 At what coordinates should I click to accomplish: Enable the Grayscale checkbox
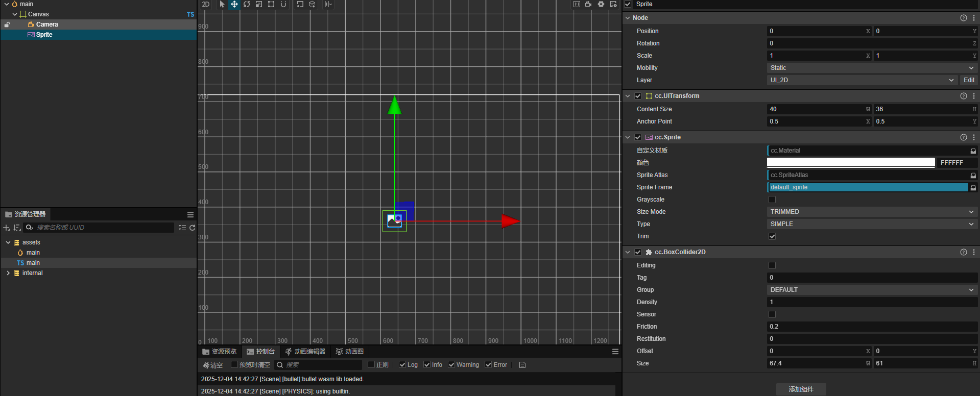[x=772, y=200]
